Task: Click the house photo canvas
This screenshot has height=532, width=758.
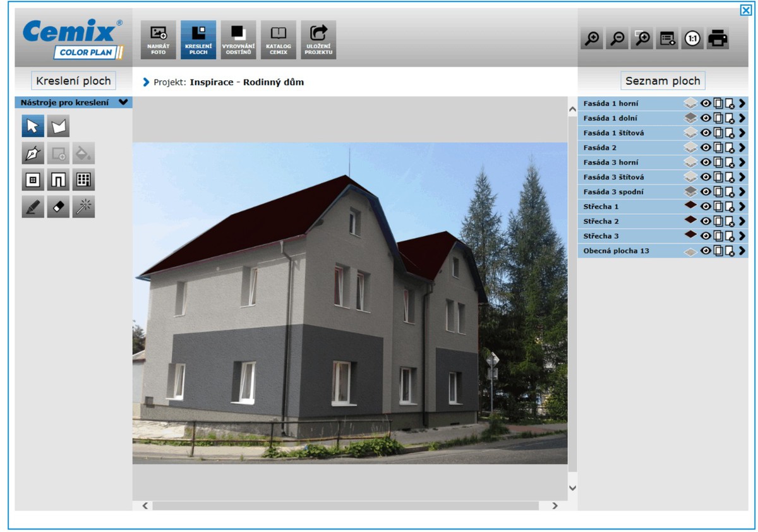Action: (x=350, y=303)
